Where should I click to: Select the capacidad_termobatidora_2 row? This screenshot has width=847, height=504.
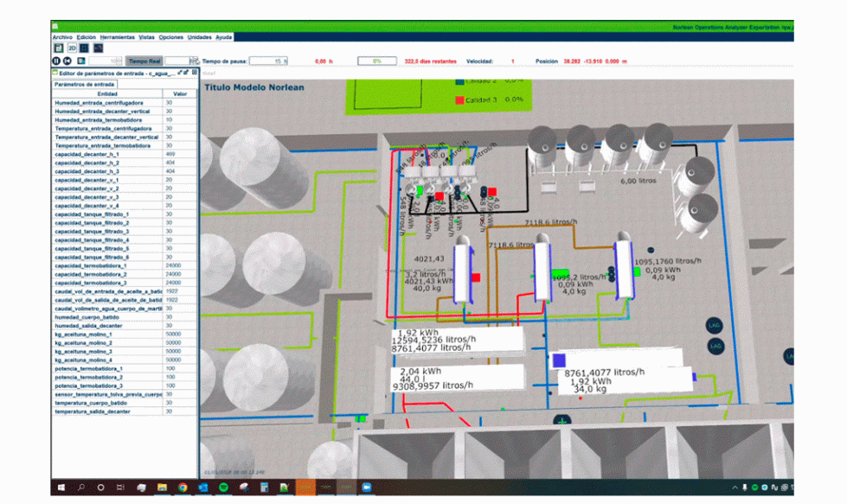pyautogui.click(x=125, y=274)
